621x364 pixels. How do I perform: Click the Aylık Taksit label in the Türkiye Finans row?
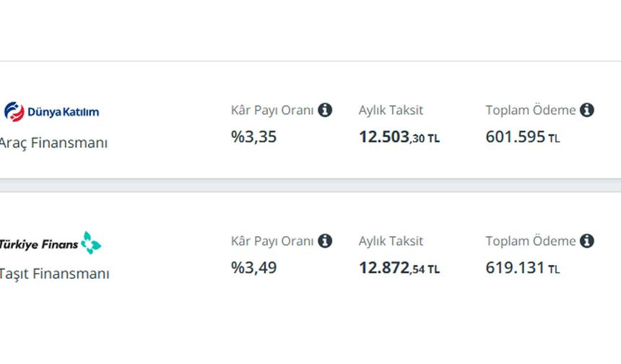click(x=391, y=240)
